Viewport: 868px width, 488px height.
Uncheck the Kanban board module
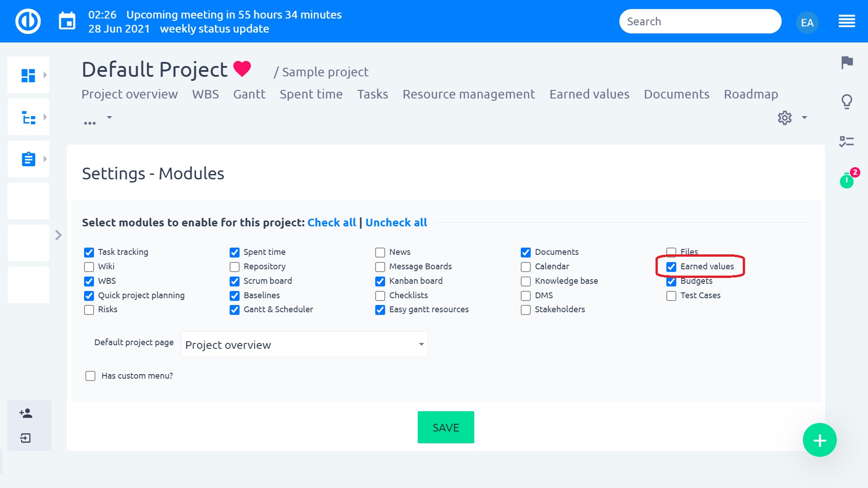pyautogui.click(x=380, y=281)
